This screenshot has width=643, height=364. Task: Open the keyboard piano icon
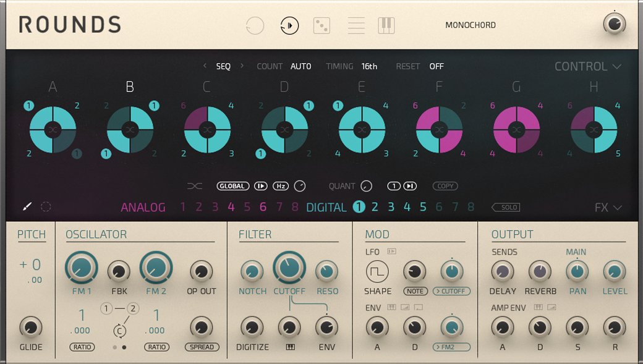pyautogui.click(x=386, y=25)
